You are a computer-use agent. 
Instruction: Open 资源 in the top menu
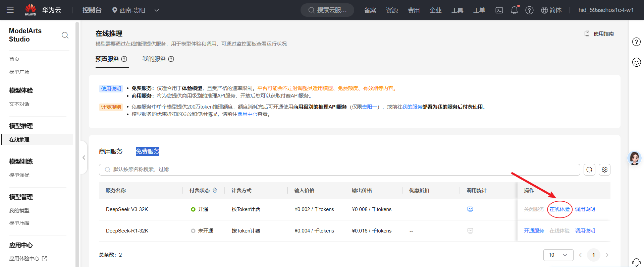[392, 10]
